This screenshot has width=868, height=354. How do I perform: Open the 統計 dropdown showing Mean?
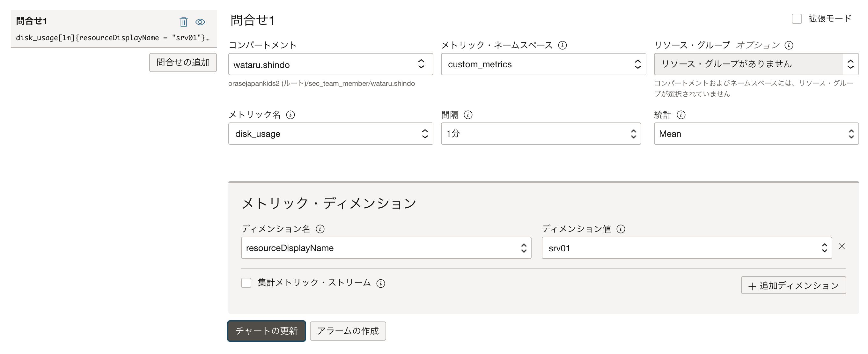[756, 134]
